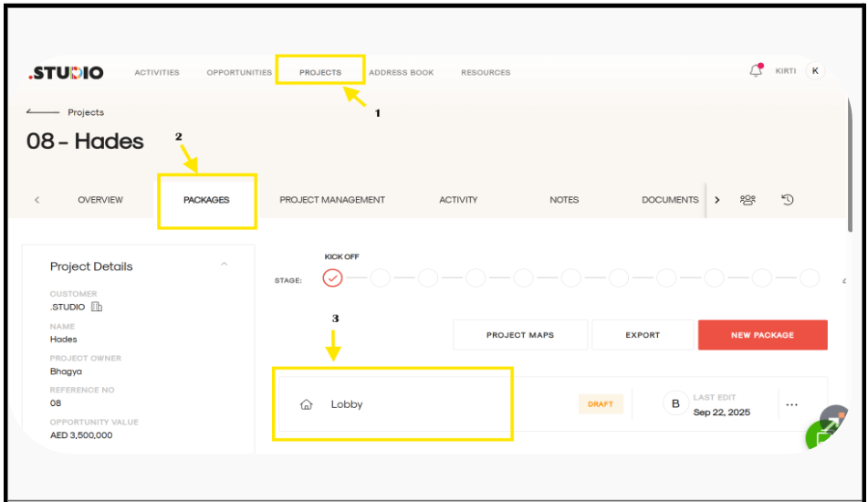Open the team members icon
Image resolution: width=868 pixels, height=502 pixels.
tap(748, 200)
